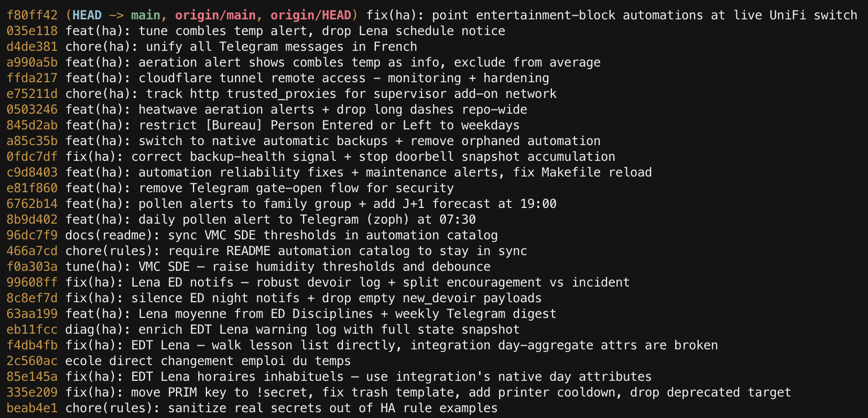Click commit hash d4de381
Image resolution: width=868 pixels, height=418 pixels.
32,47
